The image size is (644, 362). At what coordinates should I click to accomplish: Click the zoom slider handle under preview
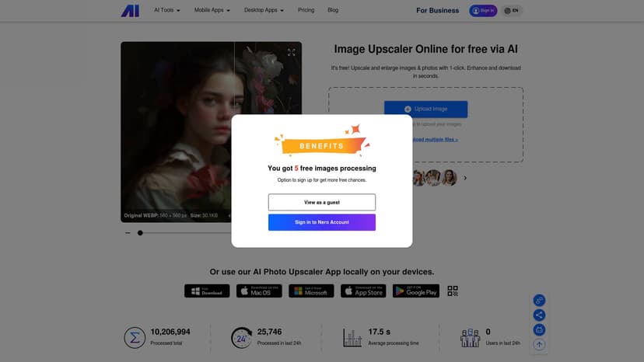pos(140,233)
